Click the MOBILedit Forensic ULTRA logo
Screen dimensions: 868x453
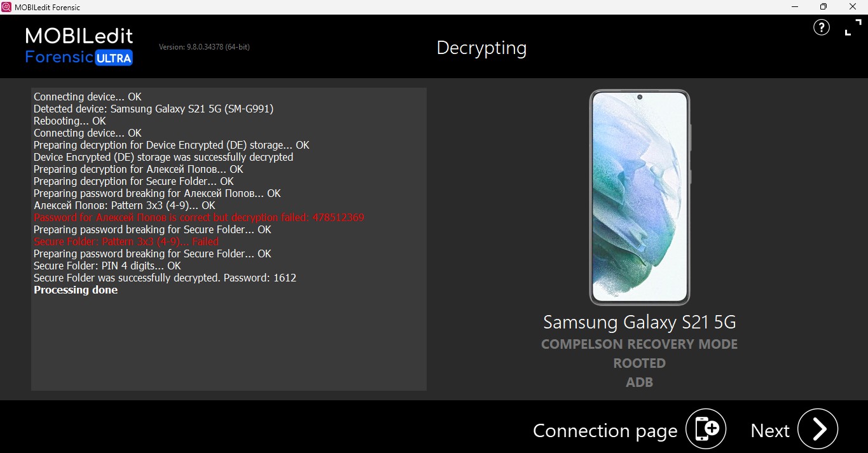coord(79,46)
